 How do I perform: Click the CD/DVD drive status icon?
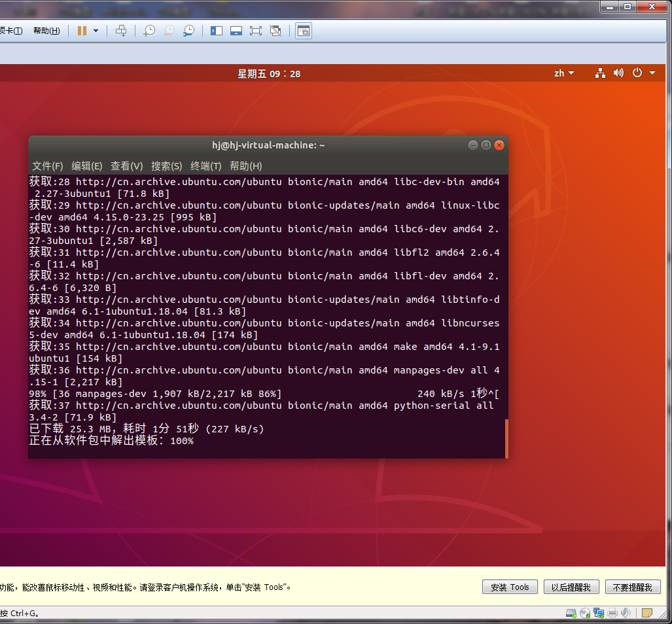(585, 614)
